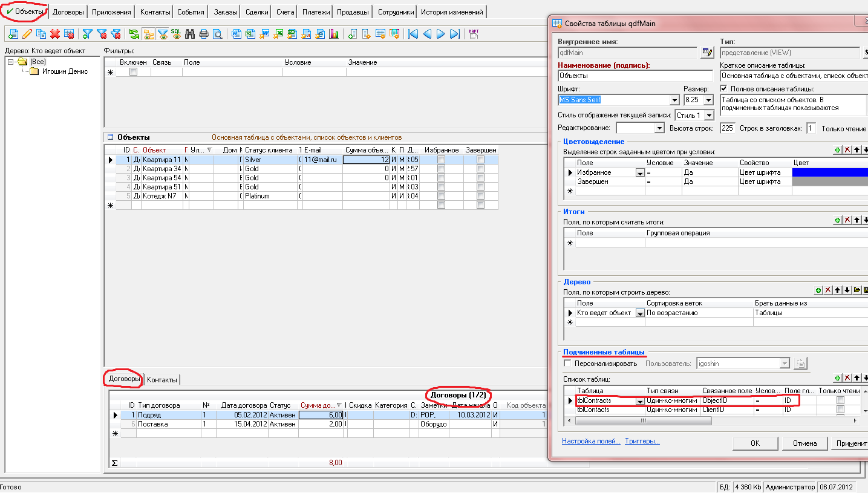Select Игошин Денис in the tree

click(65, 71)
